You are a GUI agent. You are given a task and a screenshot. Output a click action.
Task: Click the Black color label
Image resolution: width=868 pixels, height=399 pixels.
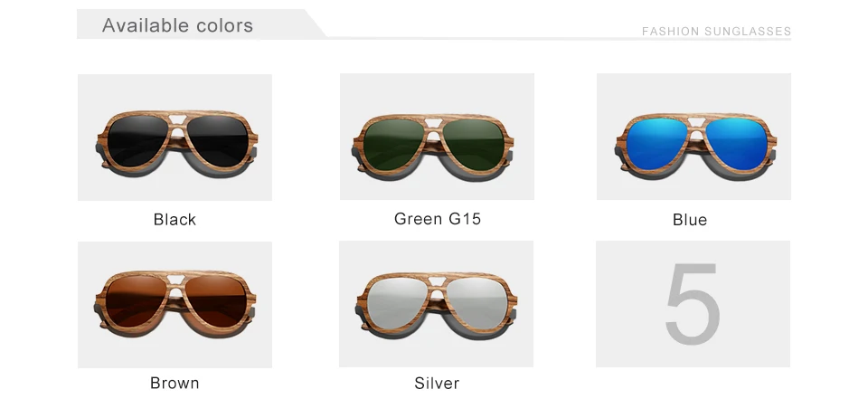point(175,220)
